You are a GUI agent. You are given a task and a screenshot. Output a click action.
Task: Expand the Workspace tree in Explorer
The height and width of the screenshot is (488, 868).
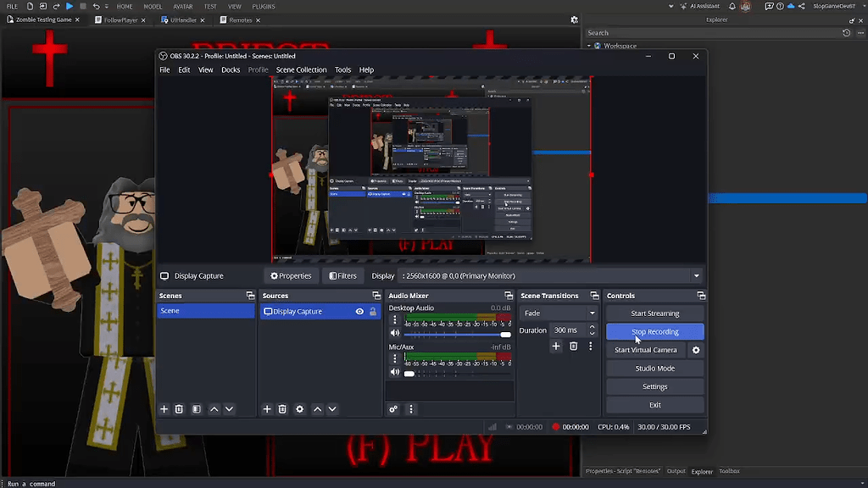(x=588, y=45)
